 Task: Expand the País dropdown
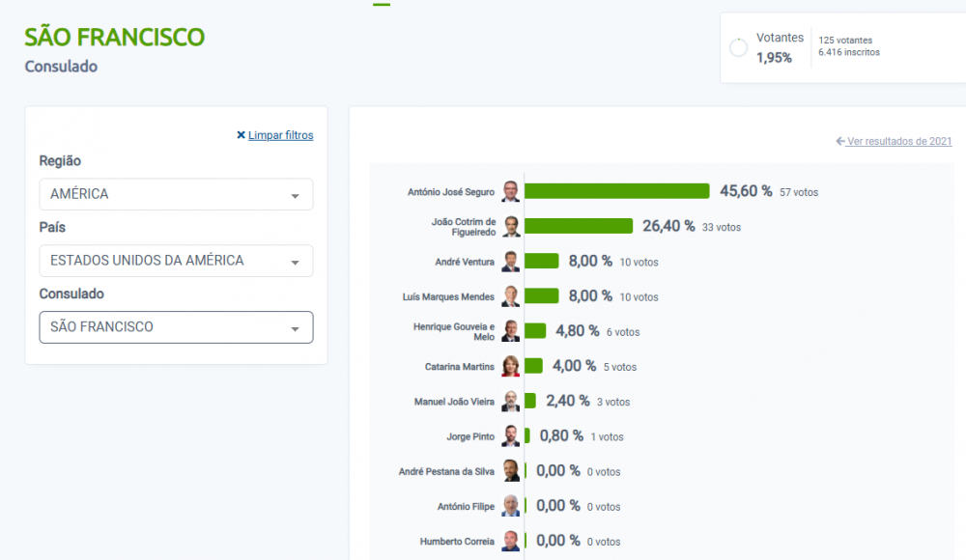(176, 261)
